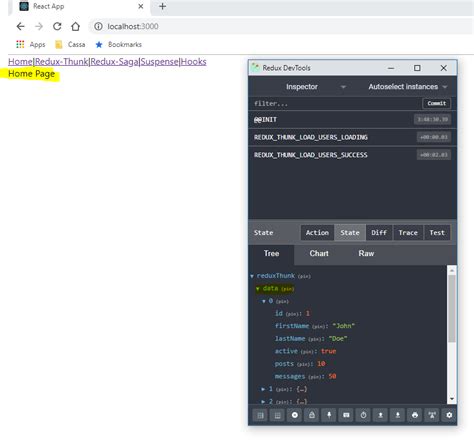Toggle the pause recording circle icon

click(x=295, y=415)
